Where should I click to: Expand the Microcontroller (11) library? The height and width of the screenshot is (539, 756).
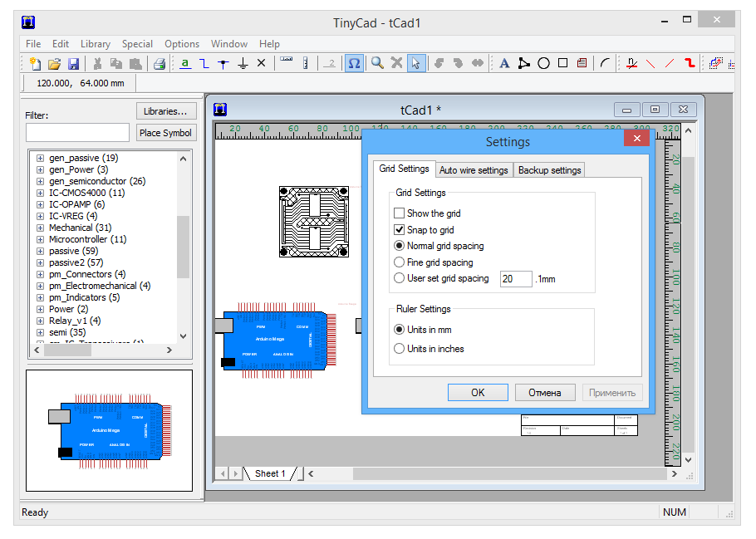click(39, 239)
